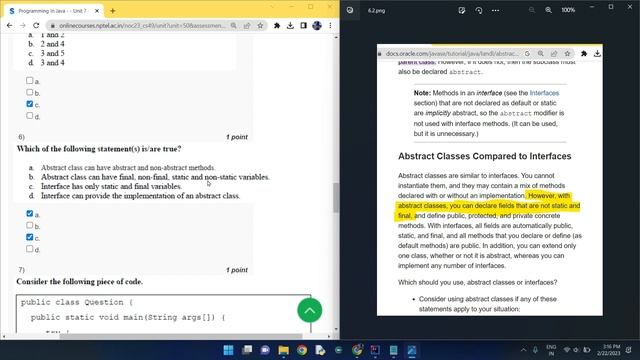640x360 pixels.
Task: Open the Windows Start menu
Action: pyautogui.click(x=229, y=350)
